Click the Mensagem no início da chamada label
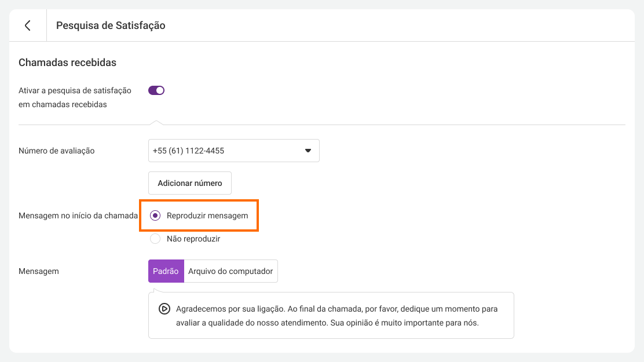The image size is (644, 362). [78, 215]
